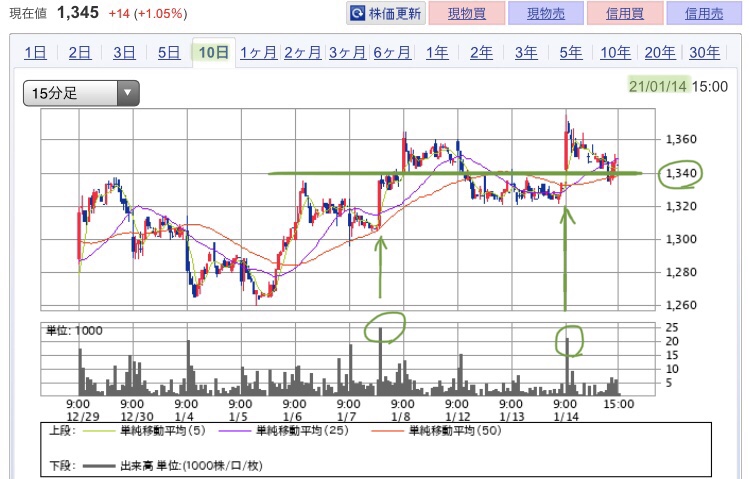This screenshot has height=479, width=749.
Task: Switch to the 1年 chart tab
Action: (437, 52)
